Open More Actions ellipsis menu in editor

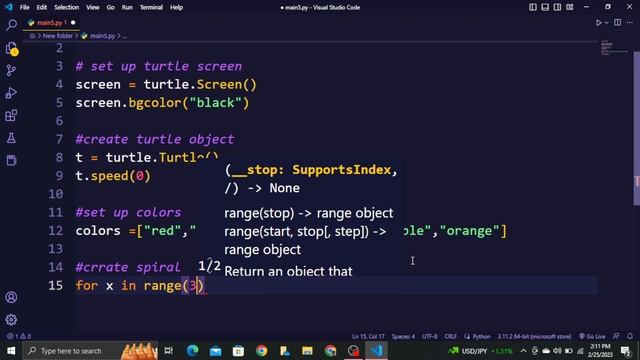630,23
